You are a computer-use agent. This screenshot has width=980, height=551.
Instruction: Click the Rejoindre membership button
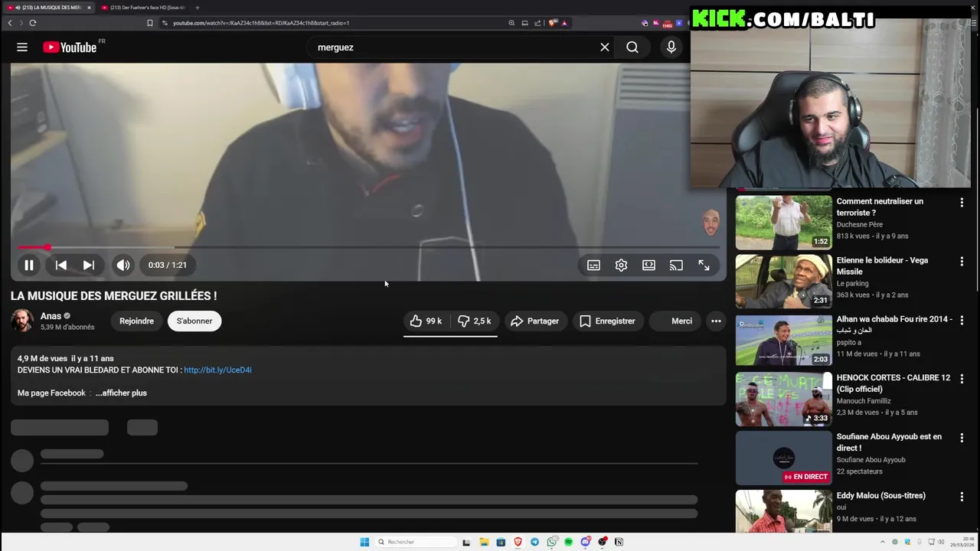tap(136, 321)
